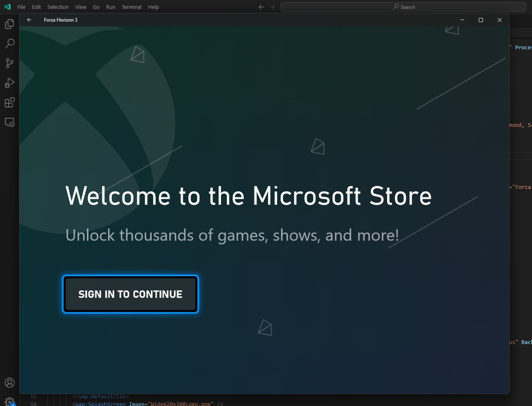Click the Forza Horizon 3 window title
The width and height of the screenshot is (532, 406).
61,20
